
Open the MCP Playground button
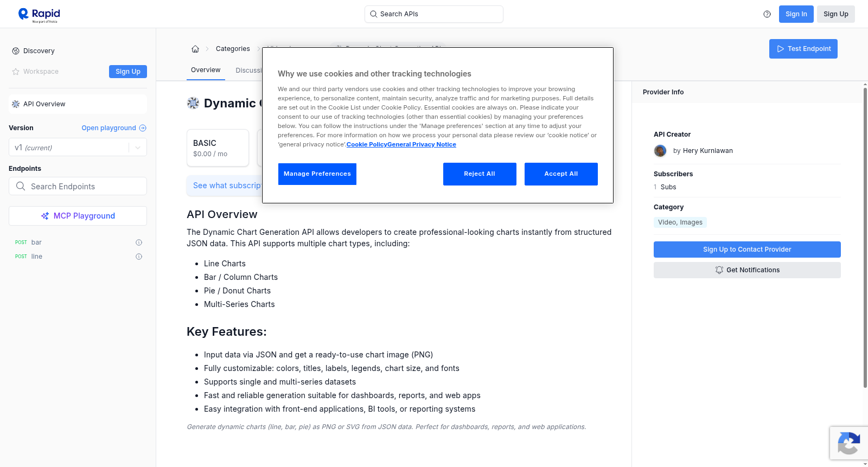tap(78, 216)
